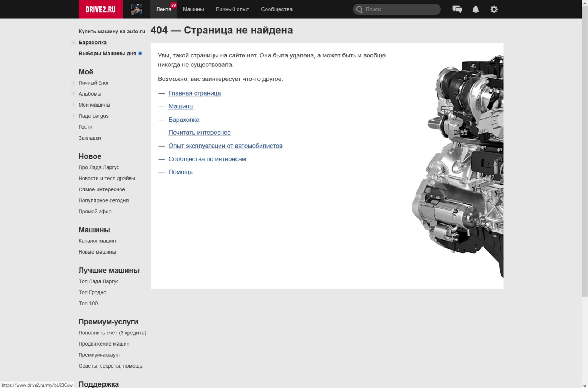Follow the Помощь link
The width and height of the screenshot is (588, 388).
[x=181, y=172]
